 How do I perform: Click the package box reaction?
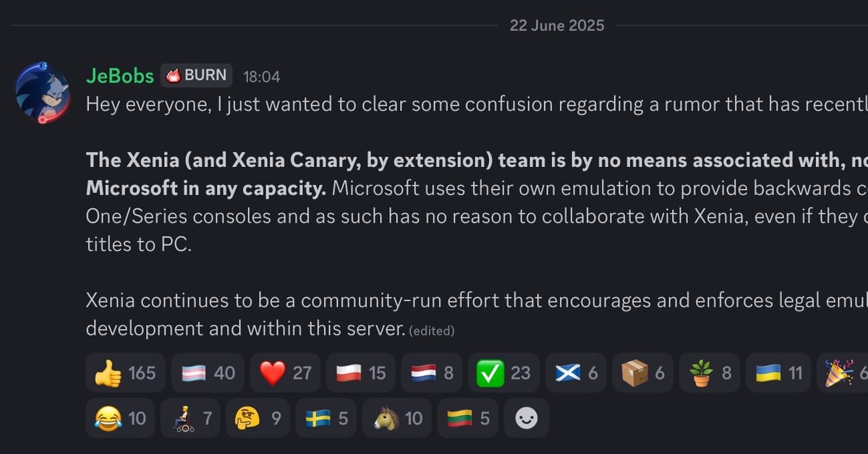pyautogui.click(x=642, y=373)
